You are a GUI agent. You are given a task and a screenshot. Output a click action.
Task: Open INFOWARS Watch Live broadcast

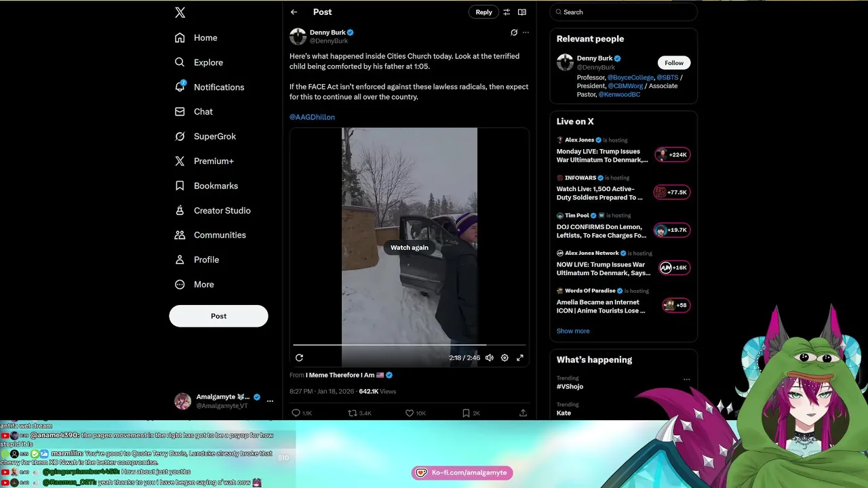tap(599, 193)
